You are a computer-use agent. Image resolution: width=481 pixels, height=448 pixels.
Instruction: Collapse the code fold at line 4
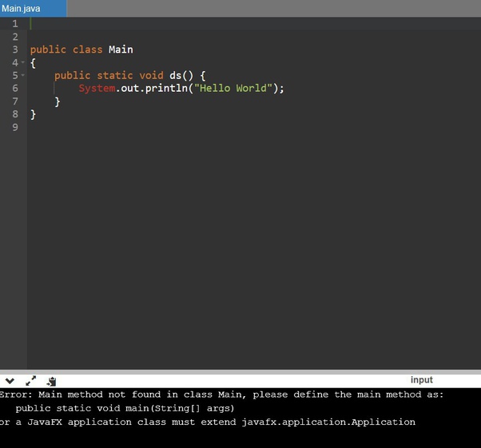(22, 62)
